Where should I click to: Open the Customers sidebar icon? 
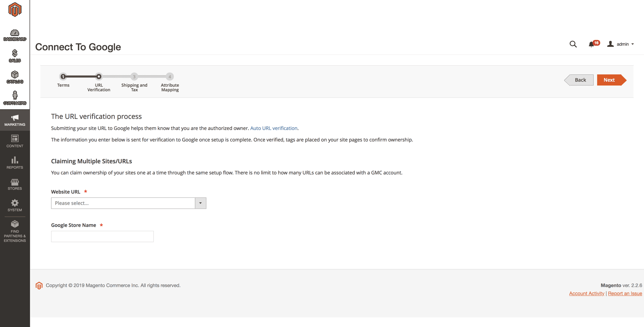[15, 98]
